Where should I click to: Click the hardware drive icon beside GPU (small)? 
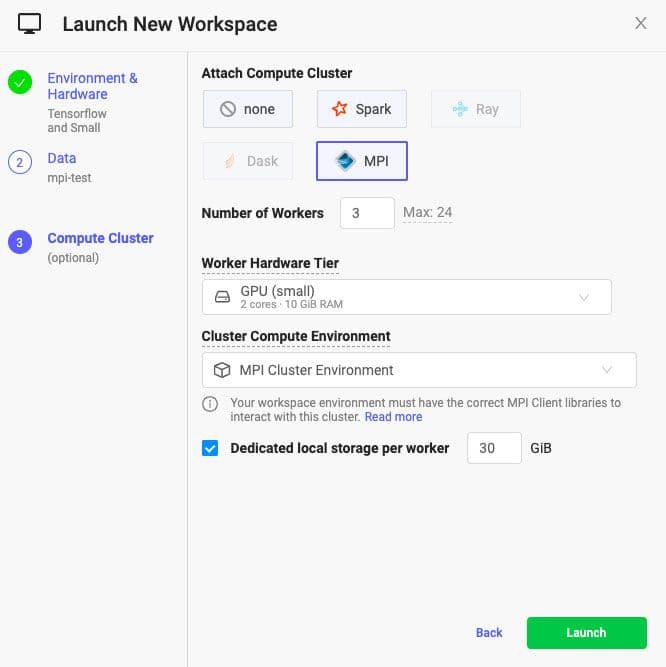[222, 296]
